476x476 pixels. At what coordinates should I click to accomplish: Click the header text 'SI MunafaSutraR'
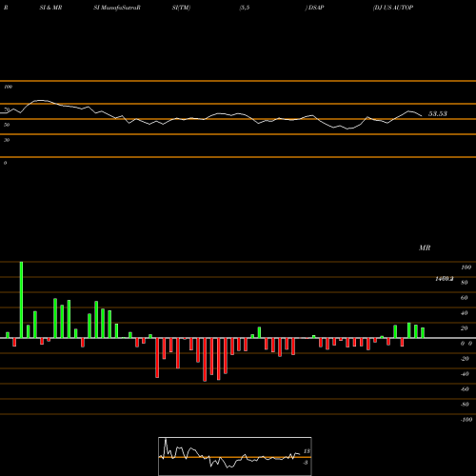tap(117, 8)
